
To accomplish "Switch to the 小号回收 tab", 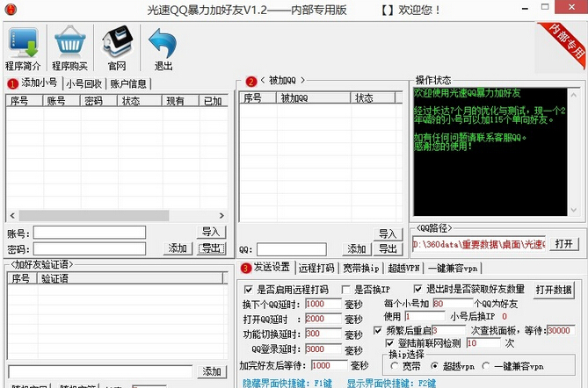I will (x=84, y=83).
